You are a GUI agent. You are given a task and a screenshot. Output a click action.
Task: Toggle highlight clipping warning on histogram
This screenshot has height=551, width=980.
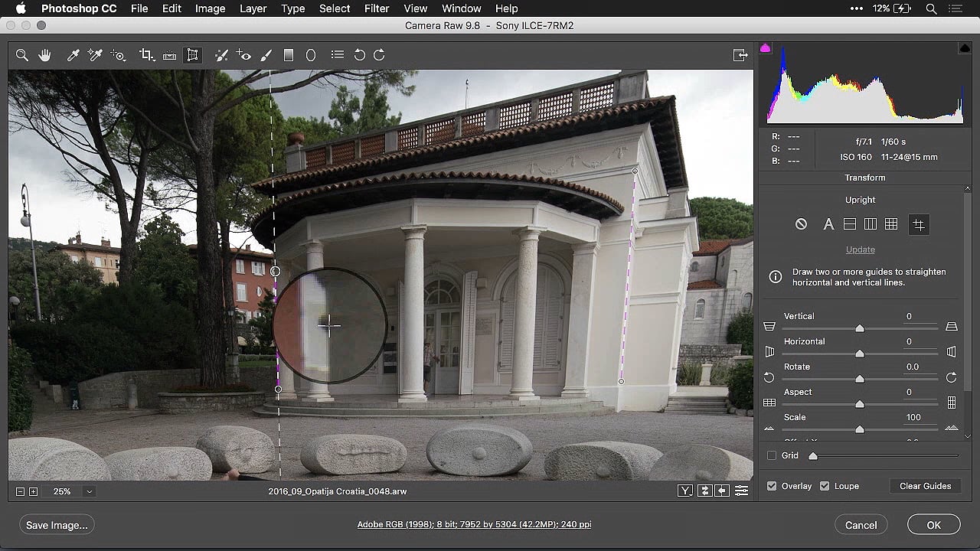point(965,48)
